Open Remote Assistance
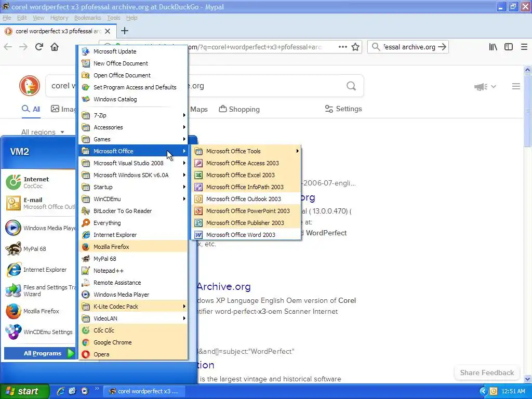532x399 pixels. [133, 283]
